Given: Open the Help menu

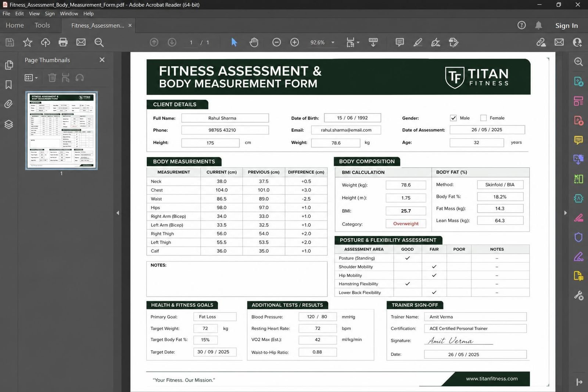Looking at the screenshot, I should click(x=88, y=14).
